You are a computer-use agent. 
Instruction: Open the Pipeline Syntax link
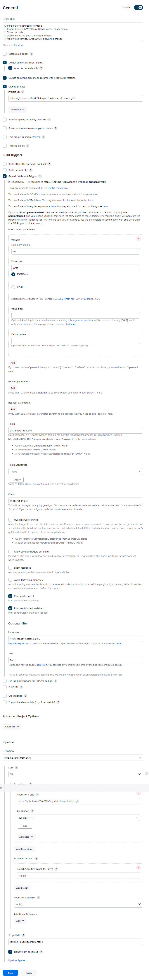(17, 960)
